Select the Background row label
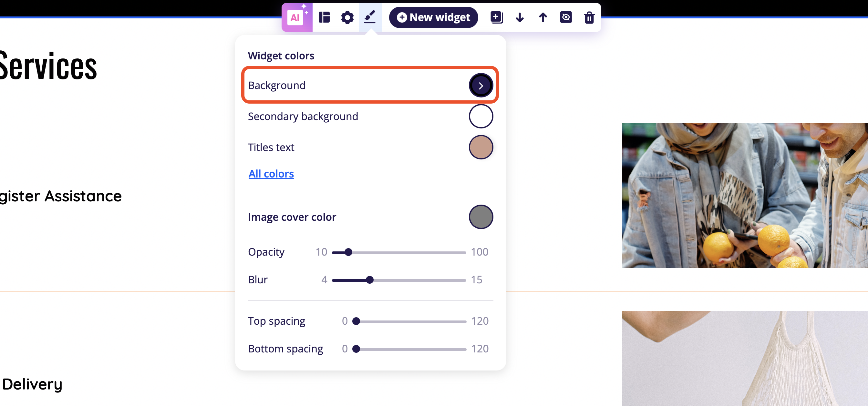 click(277, 86)
